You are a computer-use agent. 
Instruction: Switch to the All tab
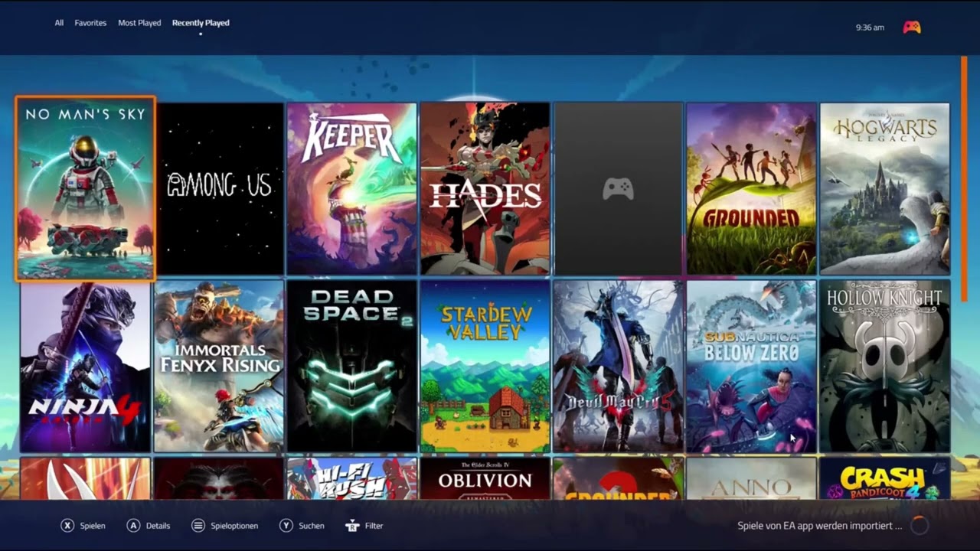(59, 23)
